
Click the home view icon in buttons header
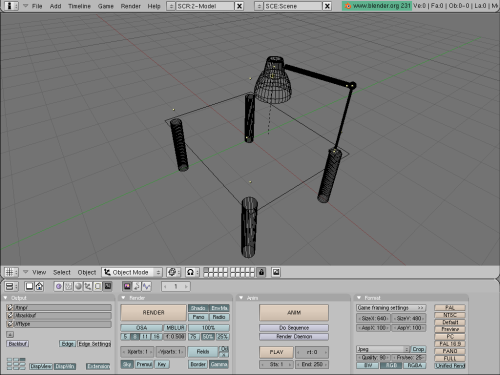pos(39,286)
